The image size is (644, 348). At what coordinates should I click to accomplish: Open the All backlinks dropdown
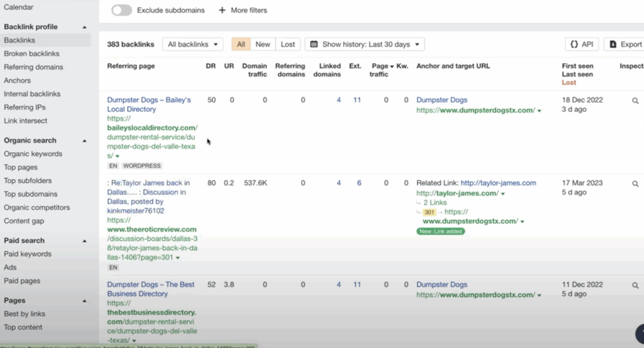[192, 44]
